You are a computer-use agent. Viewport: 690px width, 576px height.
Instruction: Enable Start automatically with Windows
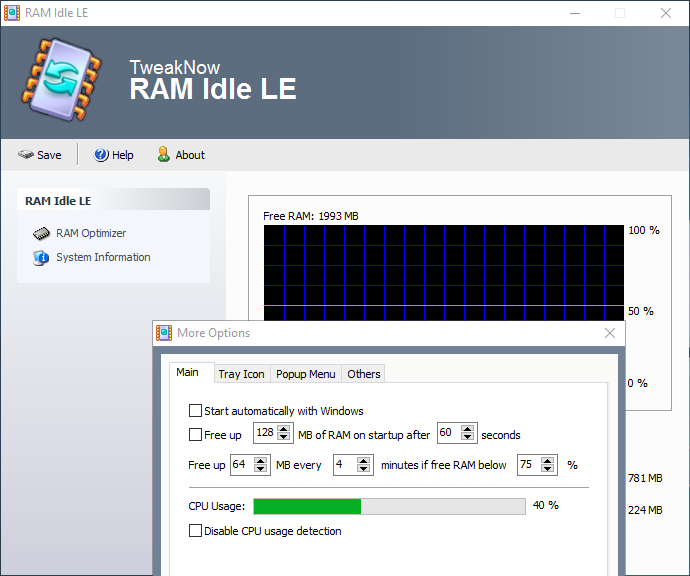click(195, 411)
